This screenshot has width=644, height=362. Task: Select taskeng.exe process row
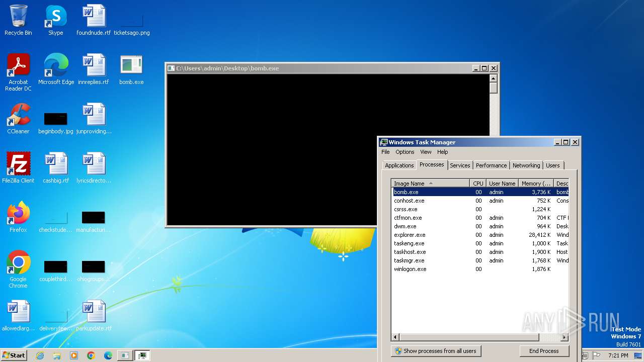(x=480, y=243)
